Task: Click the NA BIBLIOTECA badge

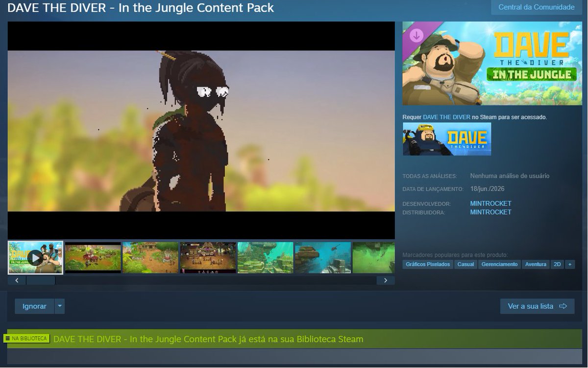Action: coord(26,339)
